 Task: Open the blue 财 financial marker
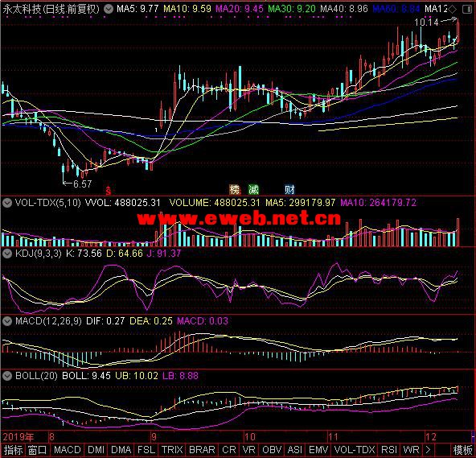coord(289,190)
